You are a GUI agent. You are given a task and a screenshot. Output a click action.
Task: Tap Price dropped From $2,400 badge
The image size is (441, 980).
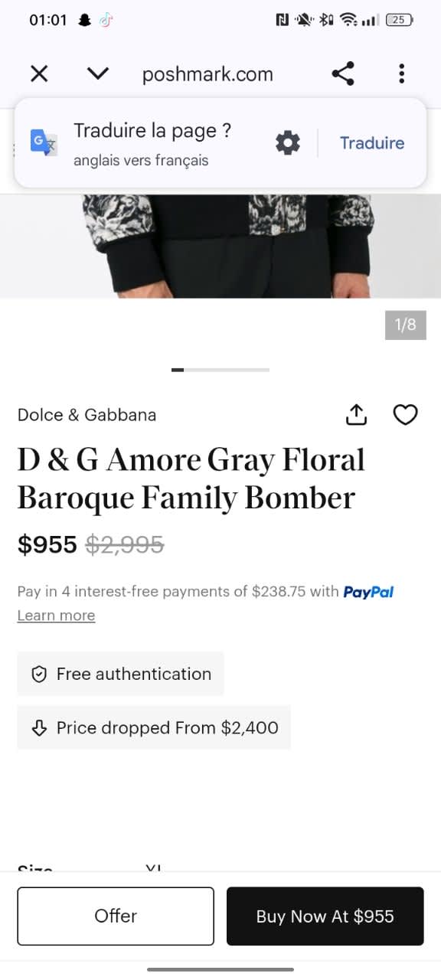(x=154, y=727)
